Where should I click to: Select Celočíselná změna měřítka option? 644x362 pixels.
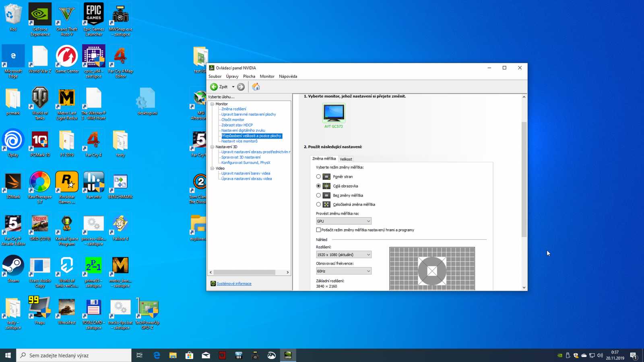point(318,204)
